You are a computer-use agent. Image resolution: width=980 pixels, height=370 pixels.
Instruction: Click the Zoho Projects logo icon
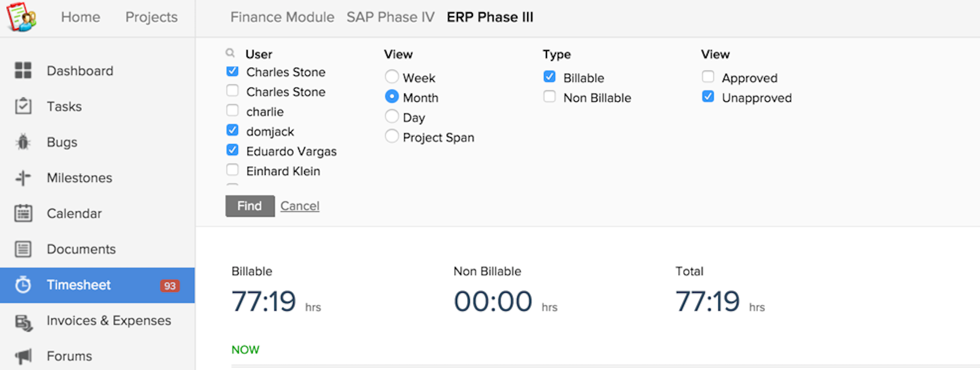tap(21, 17)
